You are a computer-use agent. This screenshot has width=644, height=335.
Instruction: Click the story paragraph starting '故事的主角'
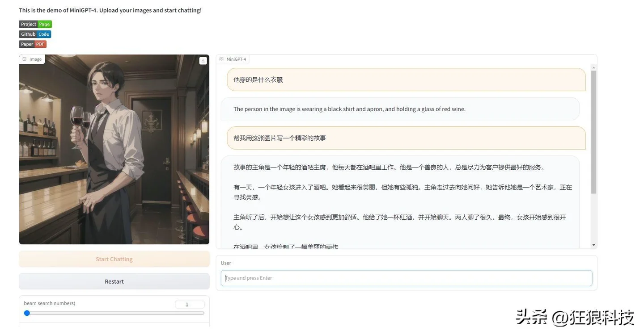pyautogui.click(x=389, y=167)
